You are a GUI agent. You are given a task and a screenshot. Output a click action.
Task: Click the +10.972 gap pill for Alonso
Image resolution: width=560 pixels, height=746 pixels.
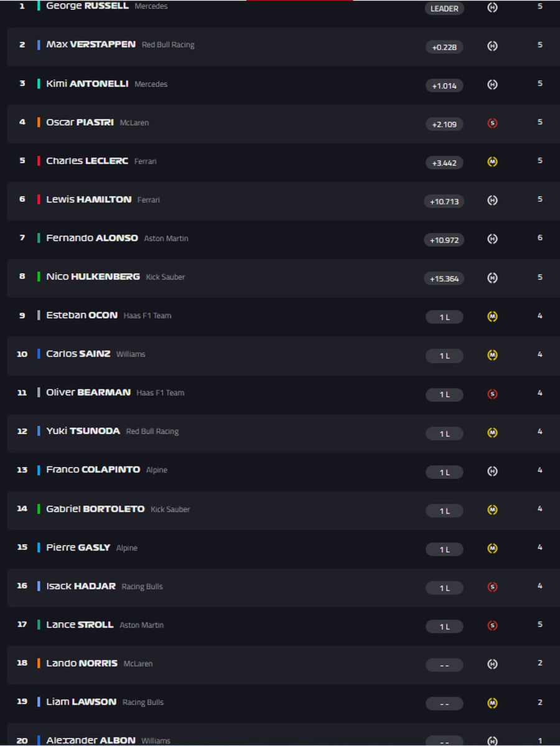(x=444, y=240)
